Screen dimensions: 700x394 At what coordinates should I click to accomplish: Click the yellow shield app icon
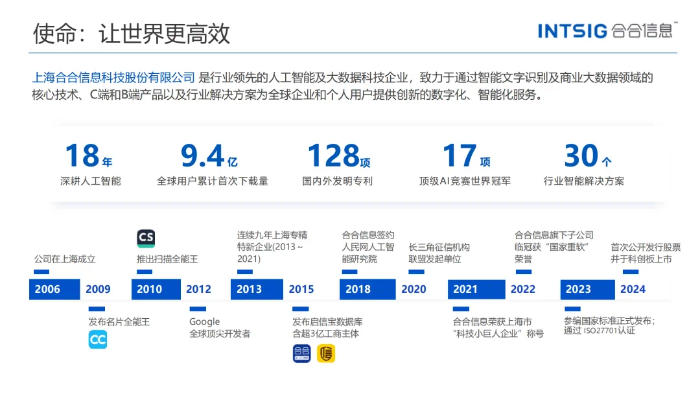coord(326,353)
